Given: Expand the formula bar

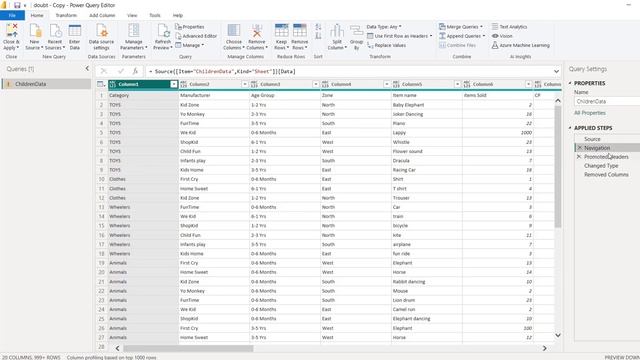Looking at the screenshot, I should tap(556, 71).
